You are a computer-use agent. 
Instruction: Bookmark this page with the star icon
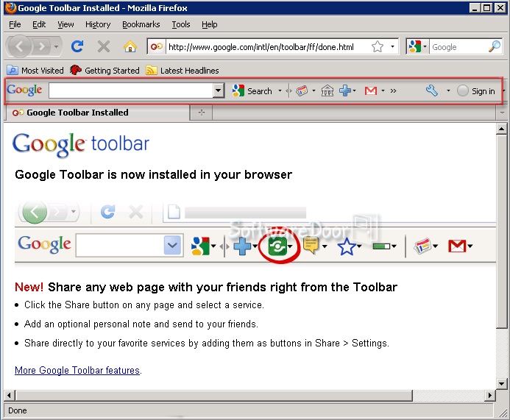click(378, 47)
